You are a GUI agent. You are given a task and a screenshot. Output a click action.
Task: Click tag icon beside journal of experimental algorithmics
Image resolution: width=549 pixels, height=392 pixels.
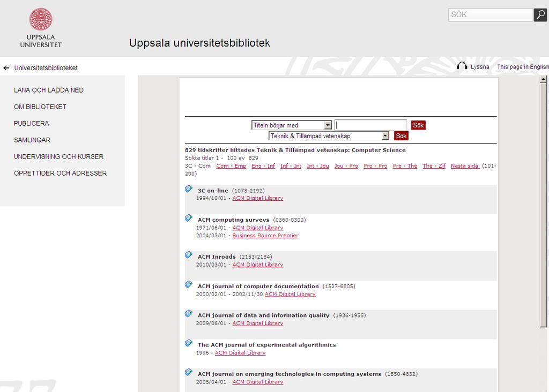(x=189, y=343)
